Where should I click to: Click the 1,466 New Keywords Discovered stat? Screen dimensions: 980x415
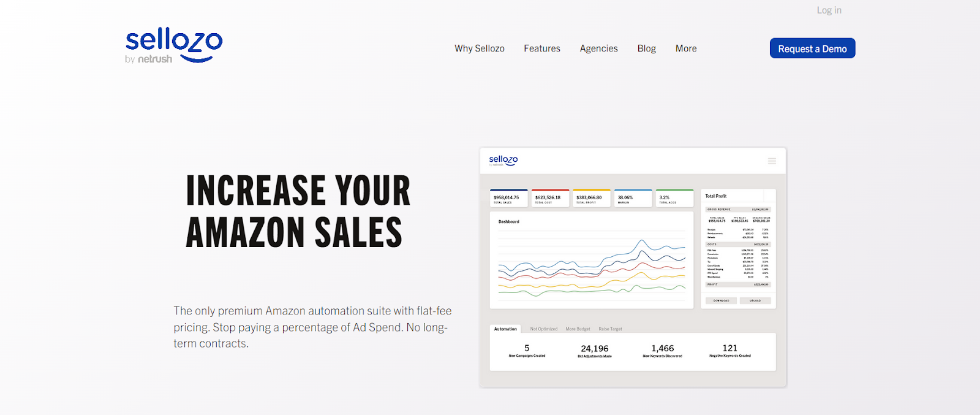(x=663, y=351)
